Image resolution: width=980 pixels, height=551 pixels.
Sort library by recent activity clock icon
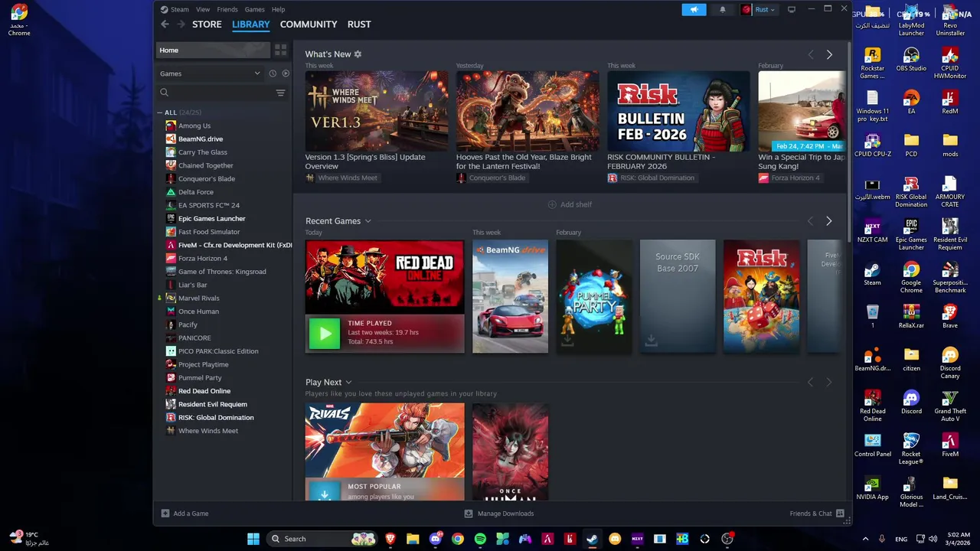[273, 73]
